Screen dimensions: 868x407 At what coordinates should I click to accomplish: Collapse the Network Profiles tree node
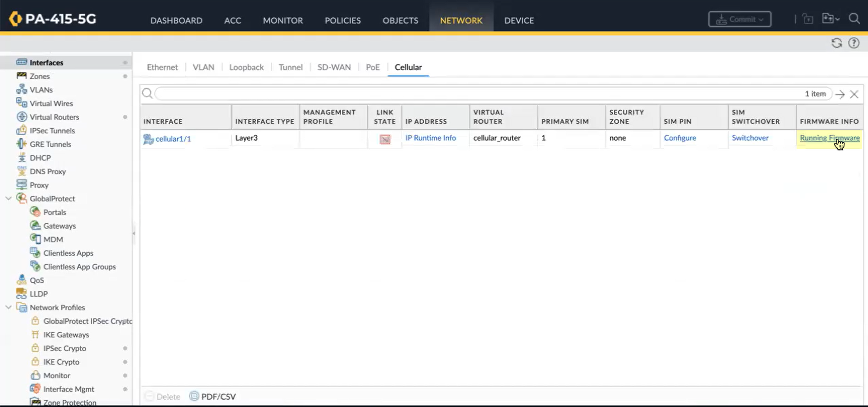pos(8,307)
